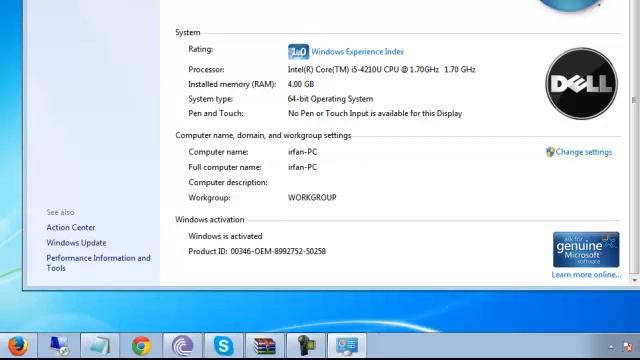
Task: Click the 4.00 GB installed memory value
Action: pyautogui.click(x=301, y=84)
